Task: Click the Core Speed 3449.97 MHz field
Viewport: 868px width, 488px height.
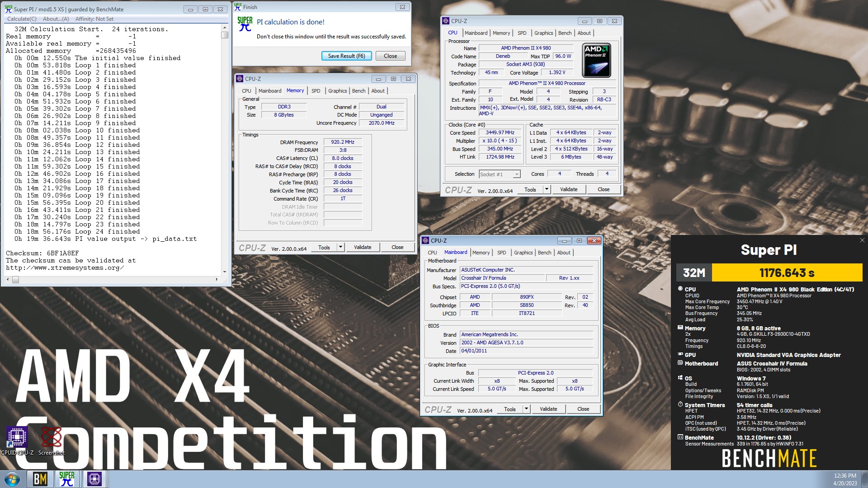Action: pyautogui.click(x=500, y=133)
